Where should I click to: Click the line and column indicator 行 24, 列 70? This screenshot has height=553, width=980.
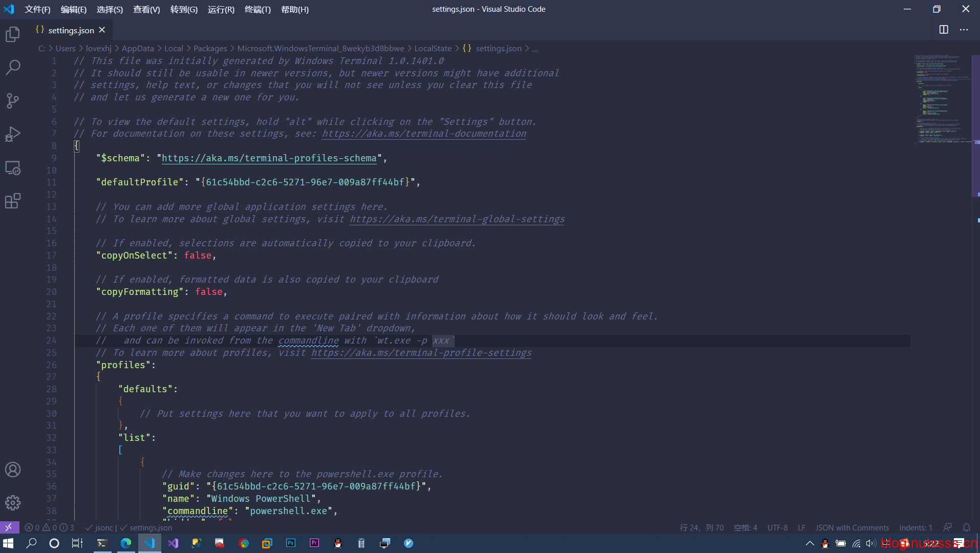701,527
